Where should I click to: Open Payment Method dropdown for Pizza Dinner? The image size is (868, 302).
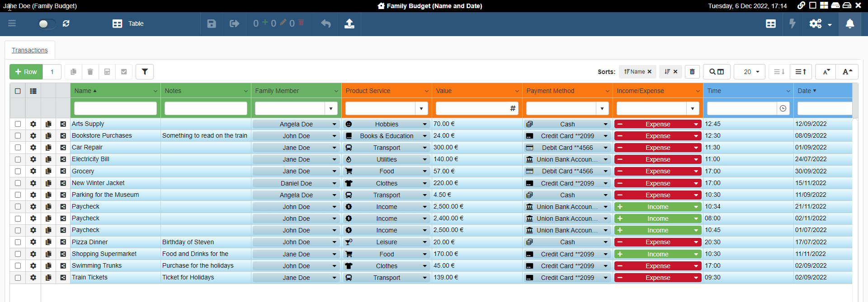coord(605,242)
